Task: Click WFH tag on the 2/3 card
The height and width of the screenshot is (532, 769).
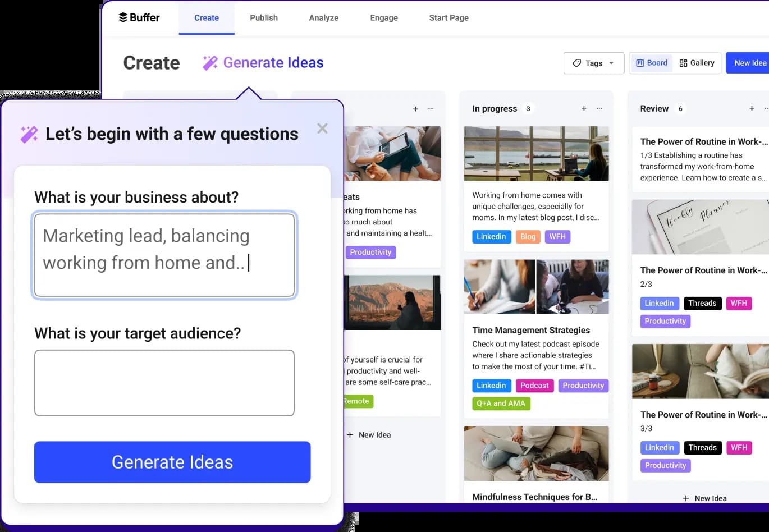Action: pyautogui.click(x=739, y=303)
